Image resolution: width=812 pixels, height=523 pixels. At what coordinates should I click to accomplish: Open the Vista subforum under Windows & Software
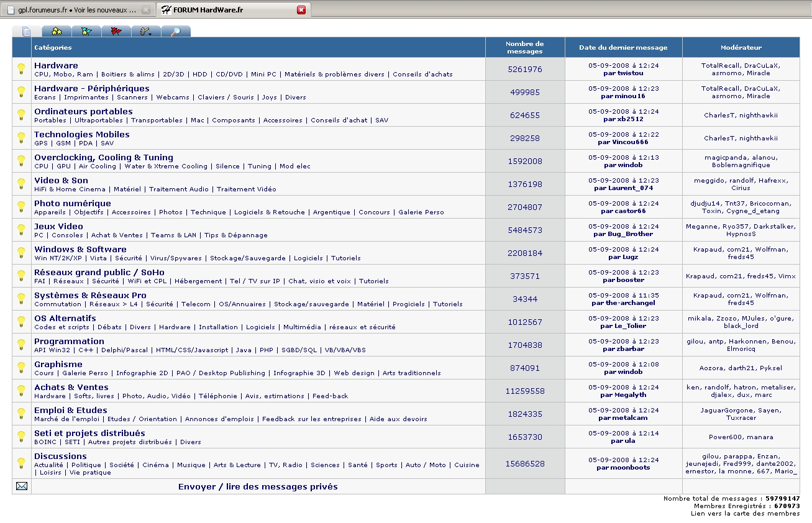98,258
